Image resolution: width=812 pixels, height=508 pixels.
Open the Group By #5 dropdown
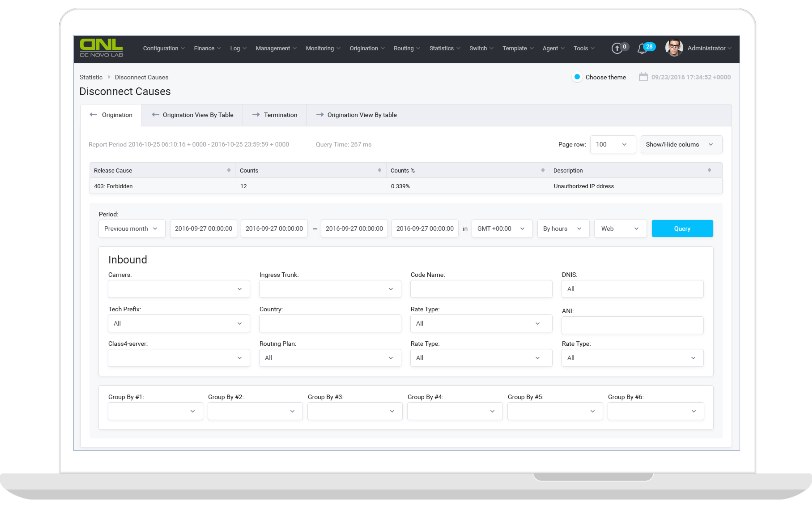click(555, 411)
